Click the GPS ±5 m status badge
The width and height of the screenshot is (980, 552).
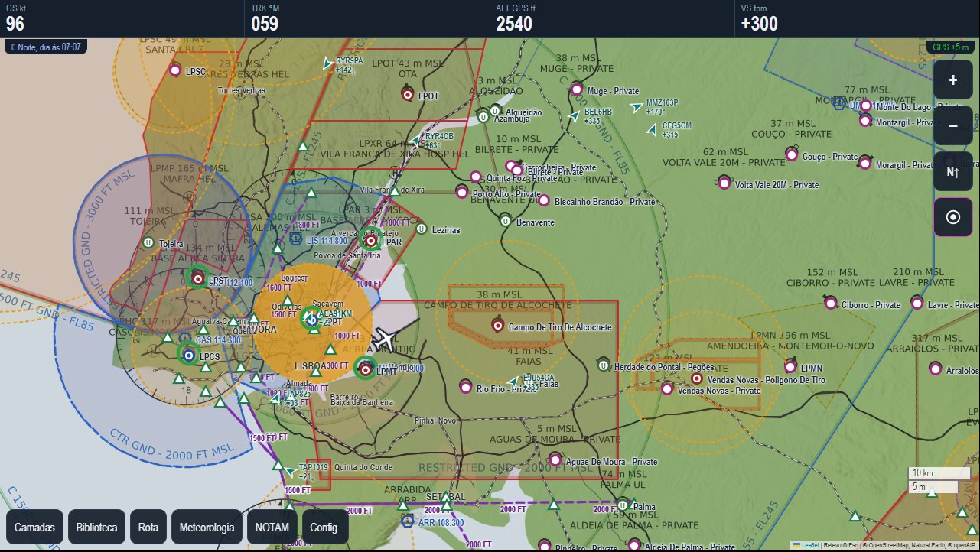(951, 47)
